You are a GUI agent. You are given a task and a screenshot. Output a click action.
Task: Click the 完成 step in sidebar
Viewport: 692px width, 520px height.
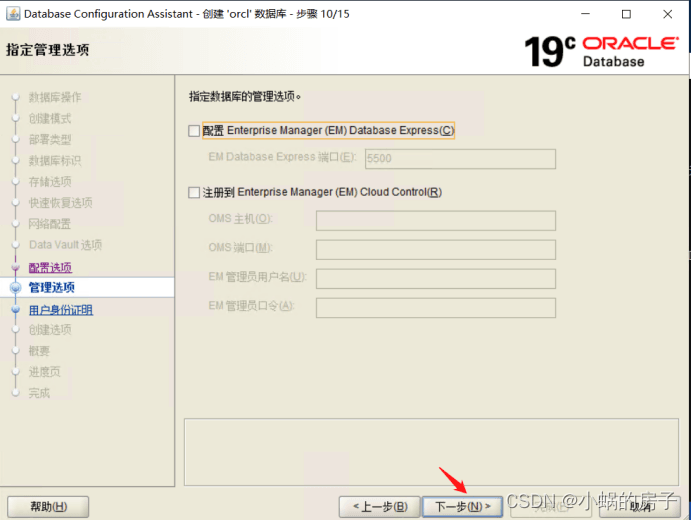point(39,393)
